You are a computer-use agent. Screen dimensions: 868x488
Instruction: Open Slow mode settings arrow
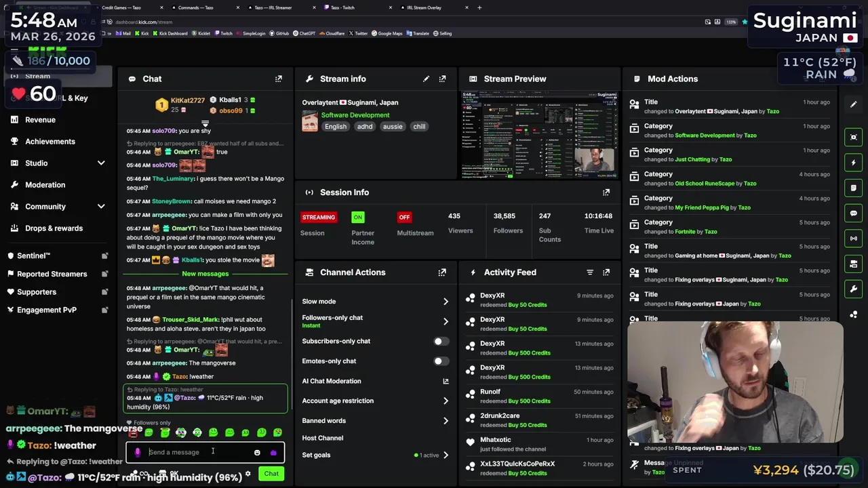446,302
